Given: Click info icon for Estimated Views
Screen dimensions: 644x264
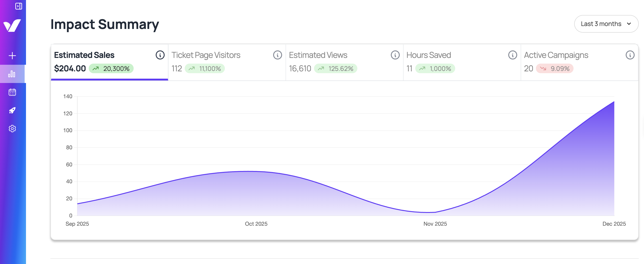Looking at the screenshot, I should tap(395, 55).
